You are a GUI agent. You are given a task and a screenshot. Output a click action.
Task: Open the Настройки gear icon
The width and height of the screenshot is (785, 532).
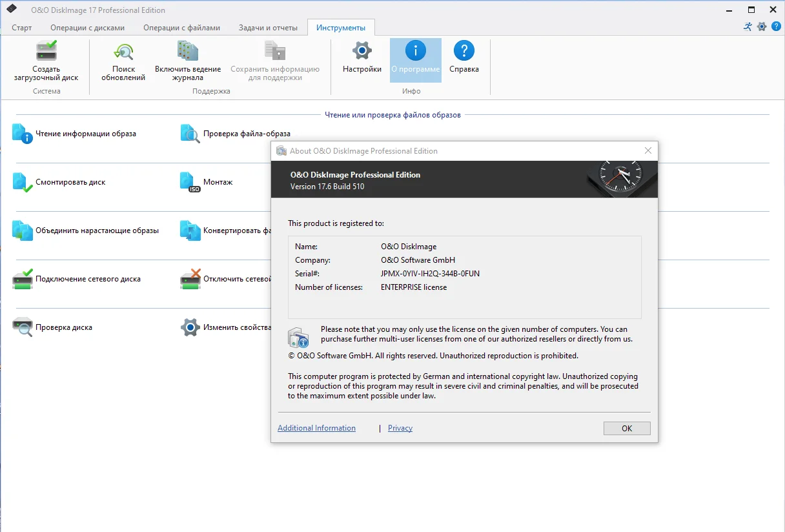click(x=362, y=50)
